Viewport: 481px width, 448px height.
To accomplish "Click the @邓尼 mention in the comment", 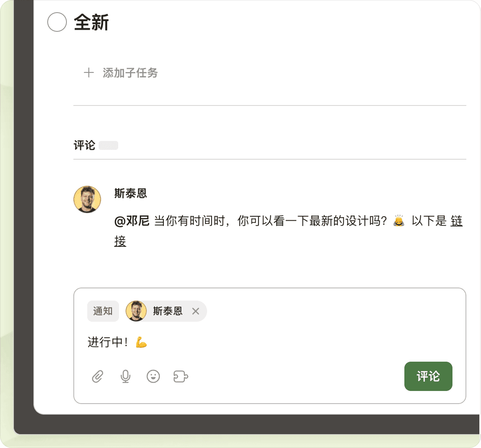I will pyautogui.click(x=132, y=221).
